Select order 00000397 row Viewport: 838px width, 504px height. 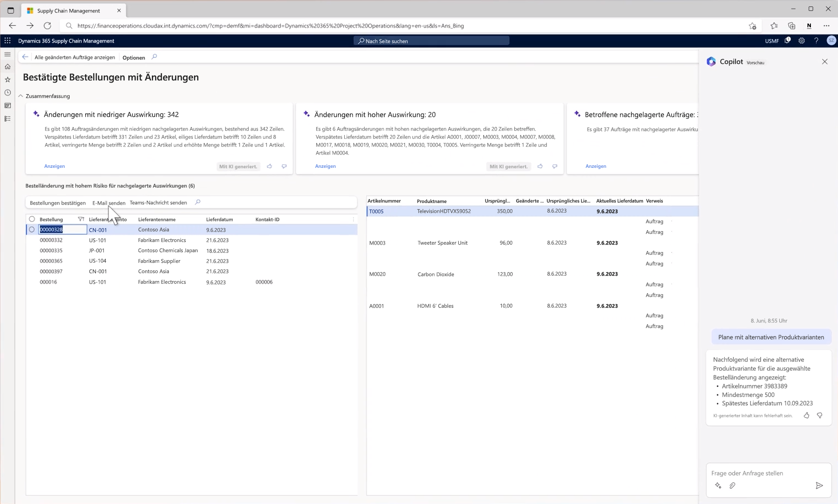point(192,271)
